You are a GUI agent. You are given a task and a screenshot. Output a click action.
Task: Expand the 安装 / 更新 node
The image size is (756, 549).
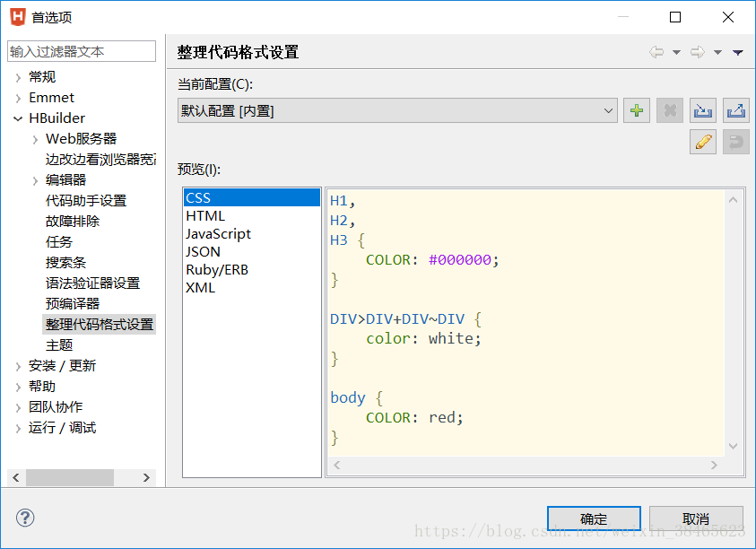[x=18, y=367]
